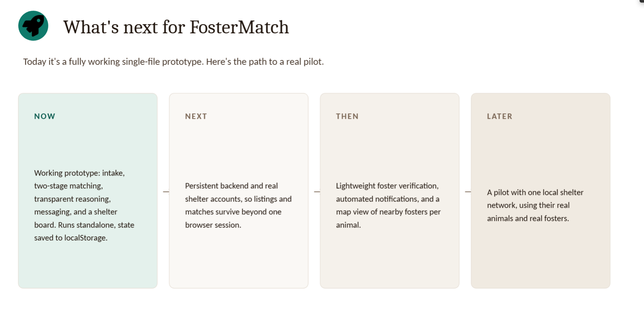This screenshot has width=644, height=328.
Task: Click the word "FosterMatch" in the title
Action: coord(239,27)
